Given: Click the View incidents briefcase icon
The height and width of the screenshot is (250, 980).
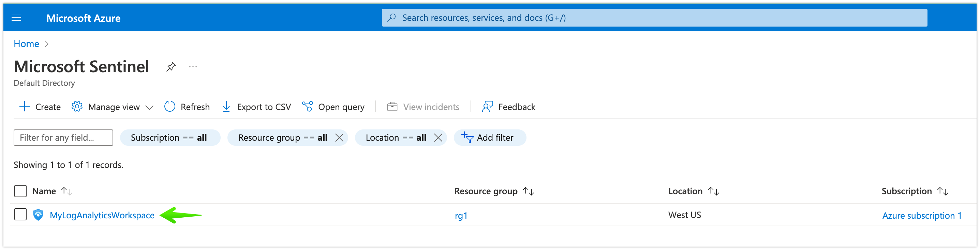Looking at the screenshot, I should point(392,107).
